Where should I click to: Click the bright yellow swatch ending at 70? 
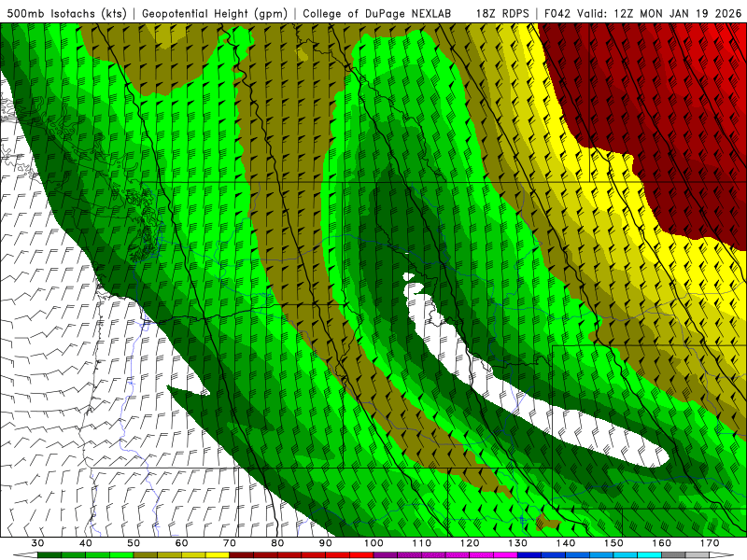click(x=218, y=555)
